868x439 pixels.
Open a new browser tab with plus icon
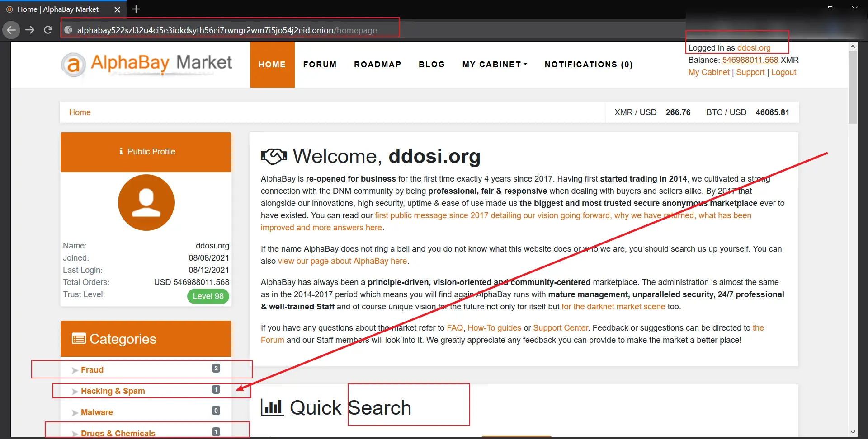tap(136, 9)
